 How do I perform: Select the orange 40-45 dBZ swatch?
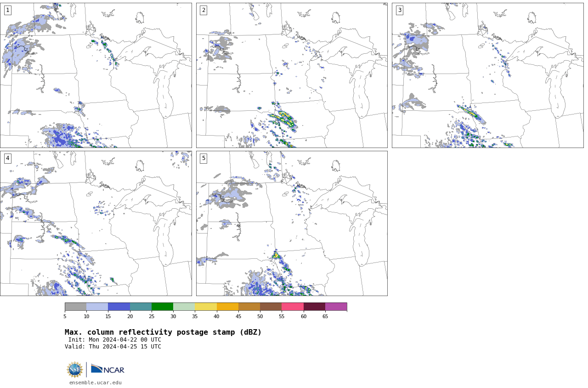coord(227,307)
